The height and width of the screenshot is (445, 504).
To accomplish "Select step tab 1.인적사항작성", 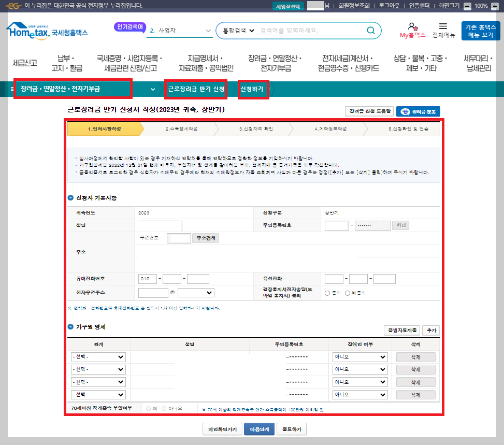I will point(105,129).
